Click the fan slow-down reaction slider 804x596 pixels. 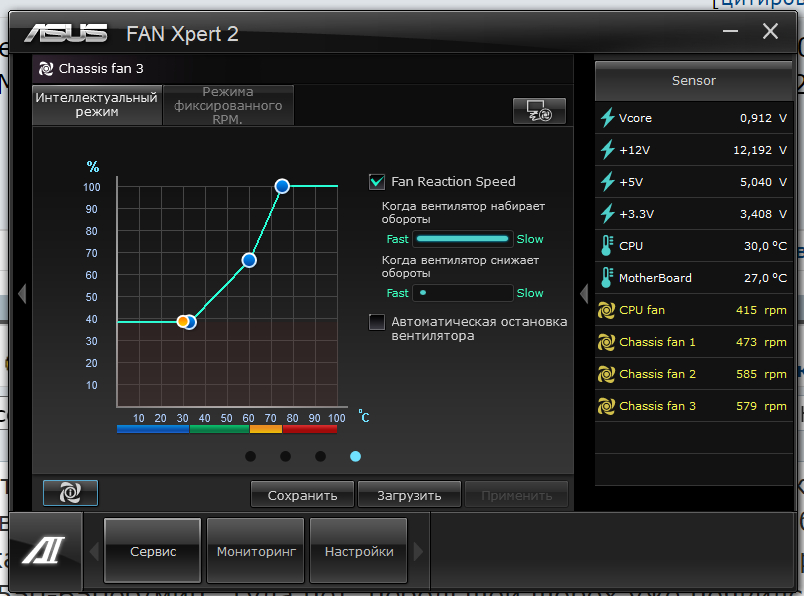[463, 293]
